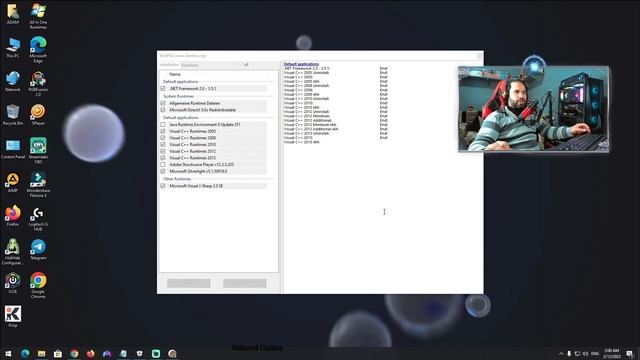Toggle the Microsoft Silverlight checkbox

click(x=163, y=171)
